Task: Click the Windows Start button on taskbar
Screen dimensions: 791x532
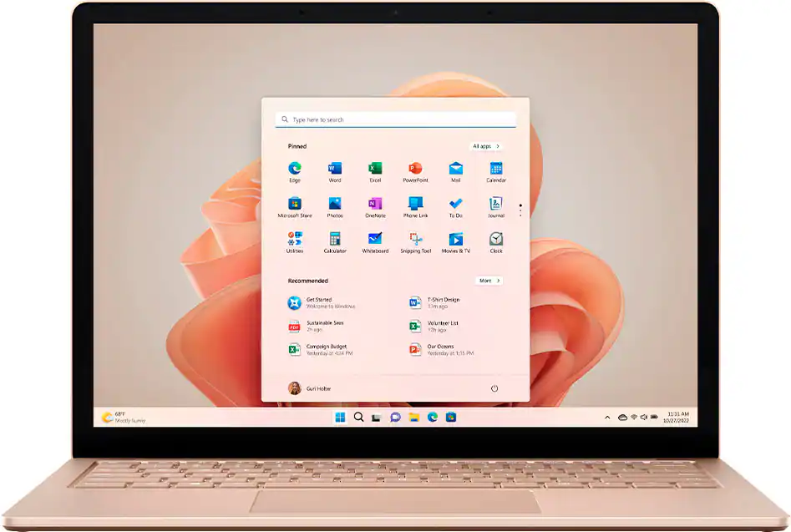Action: [x=340, y=417]
